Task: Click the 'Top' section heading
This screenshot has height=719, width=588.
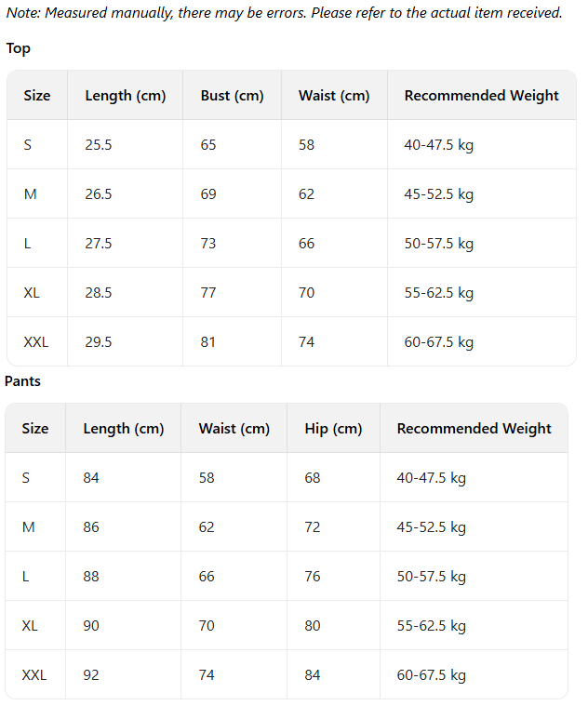Action: click(19, 48)
